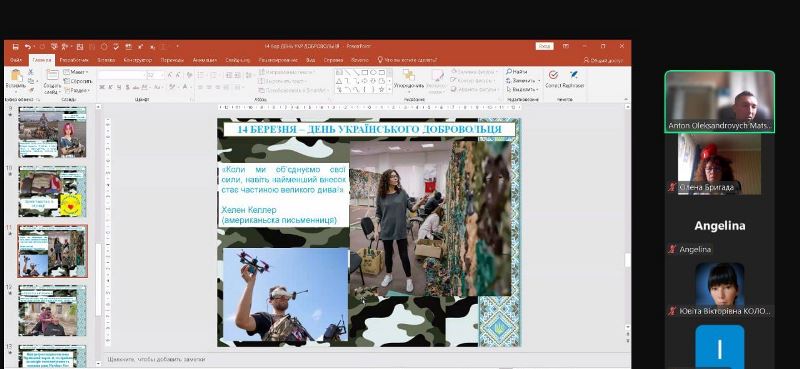Click the Сбросить reset slide button
Screen dimensions: 800x369
tap(78, 81)
